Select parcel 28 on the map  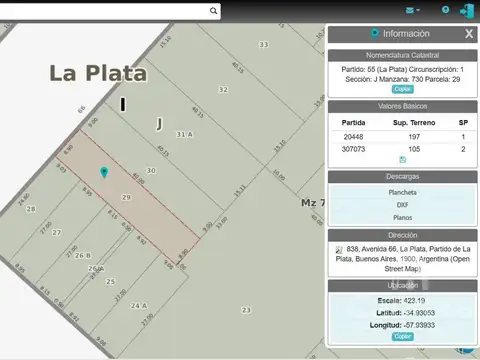[31, 209]
